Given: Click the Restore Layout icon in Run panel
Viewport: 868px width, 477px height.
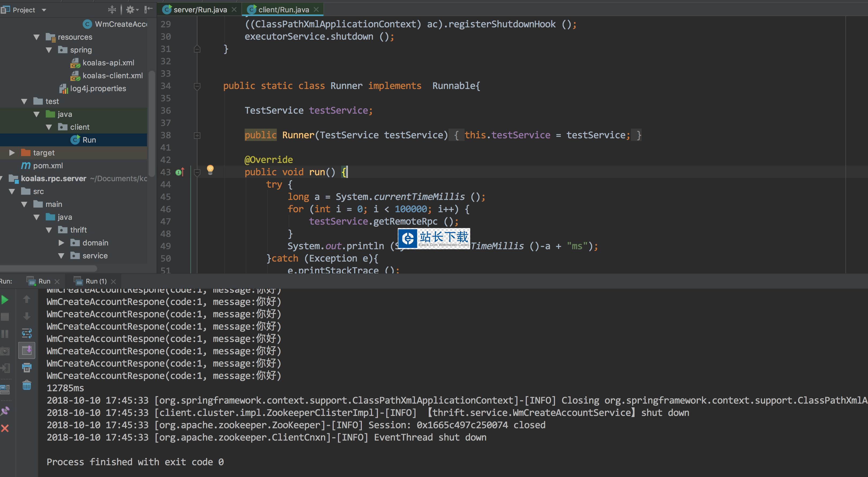Looking at the screenshot, I should [x=5, y=389].
